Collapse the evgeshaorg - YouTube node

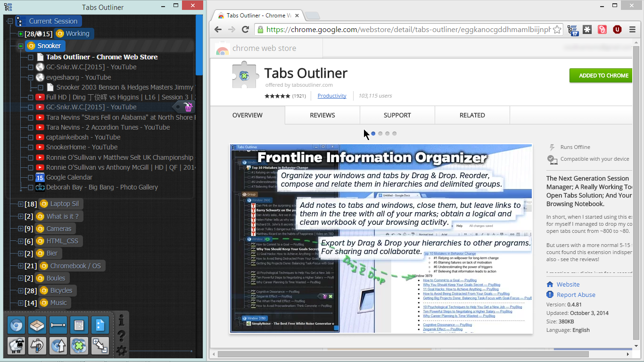point(30,77)
